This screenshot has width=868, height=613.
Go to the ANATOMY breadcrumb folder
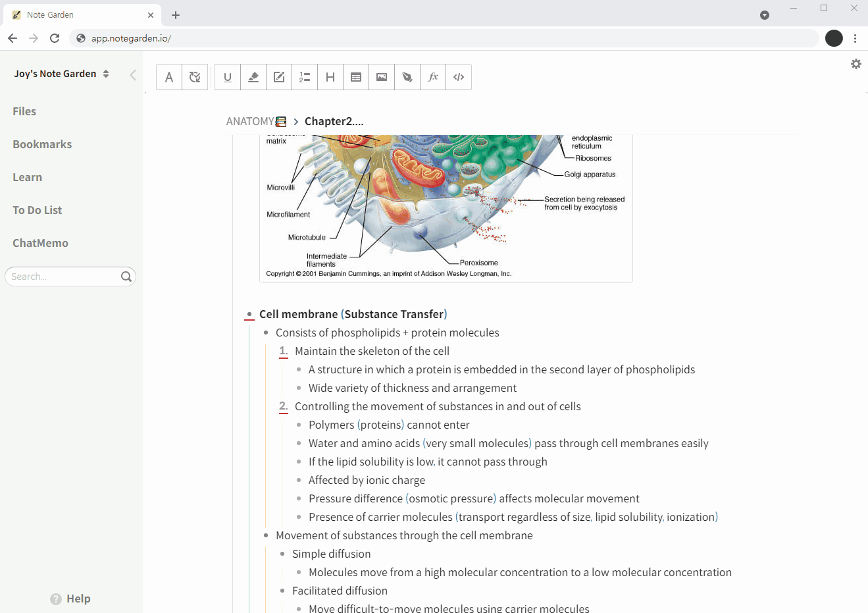click(250, 121)
